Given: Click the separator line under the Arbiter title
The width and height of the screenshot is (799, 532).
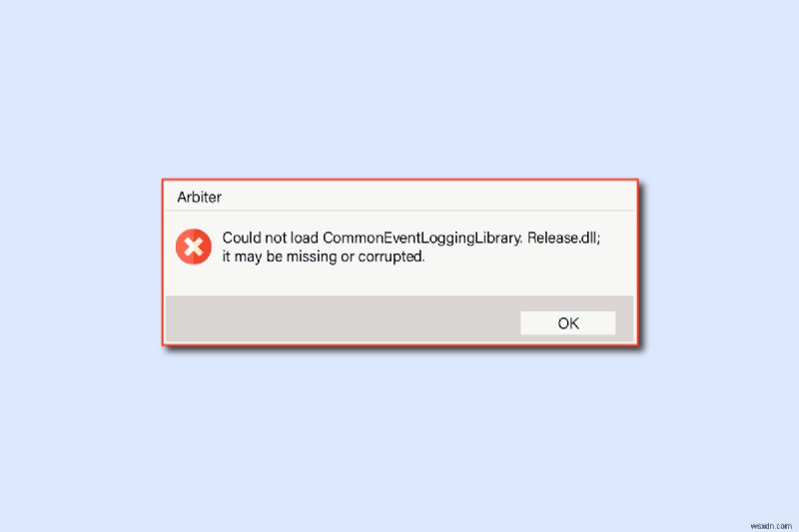Looking at the screenshot, I should (399, 211).
